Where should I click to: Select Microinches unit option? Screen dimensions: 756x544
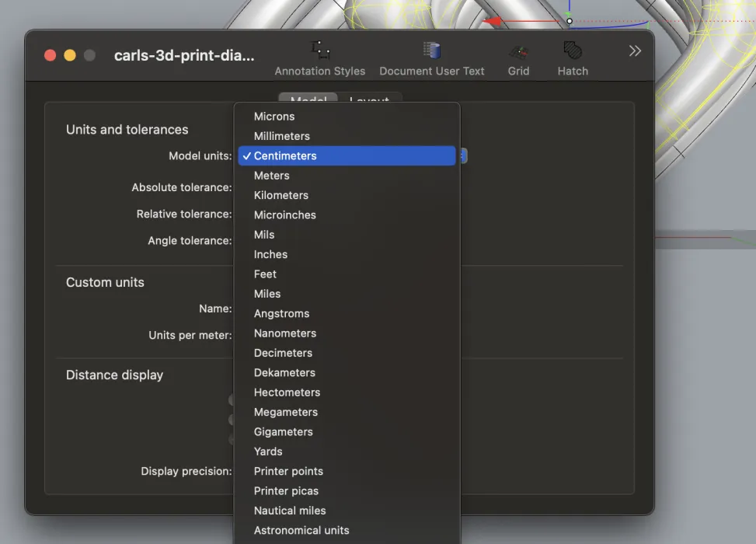point(347,215)
